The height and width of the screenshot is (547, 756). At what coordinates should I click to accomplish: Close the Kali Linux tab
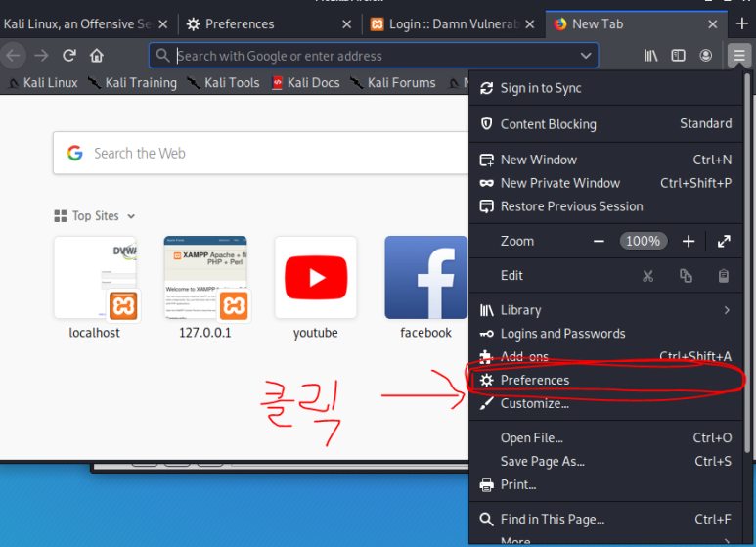pos(163,24)
